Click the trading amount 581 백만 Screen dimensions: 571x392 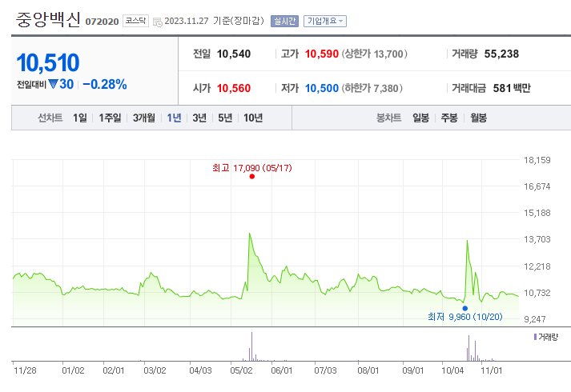tap(512, 88)
